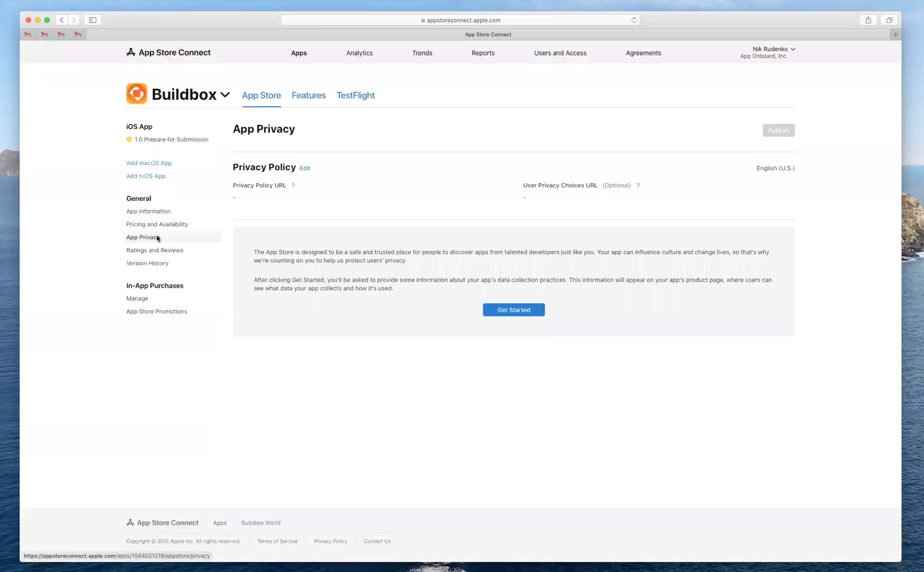The height and width of the screenshot is (572, 924).
Task: Open the show all tabs icon
Action: pos(889,20)
